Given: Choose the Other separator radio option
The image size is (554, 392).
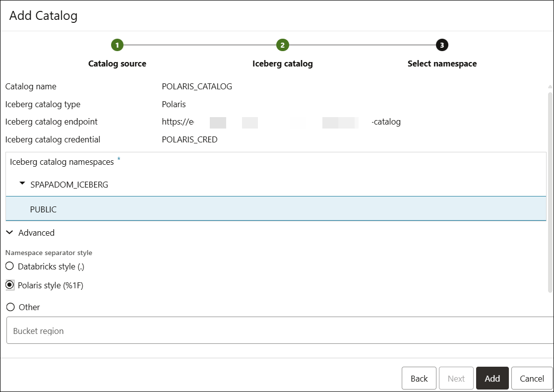Looking at the screenshot, I should pyautogui.click(x=10, y=307).
